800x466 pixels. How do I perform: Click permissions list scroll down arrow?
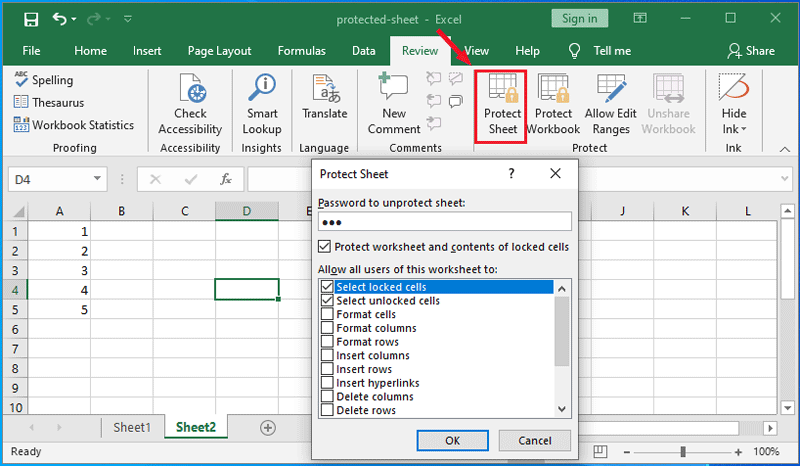coord(562,409)
